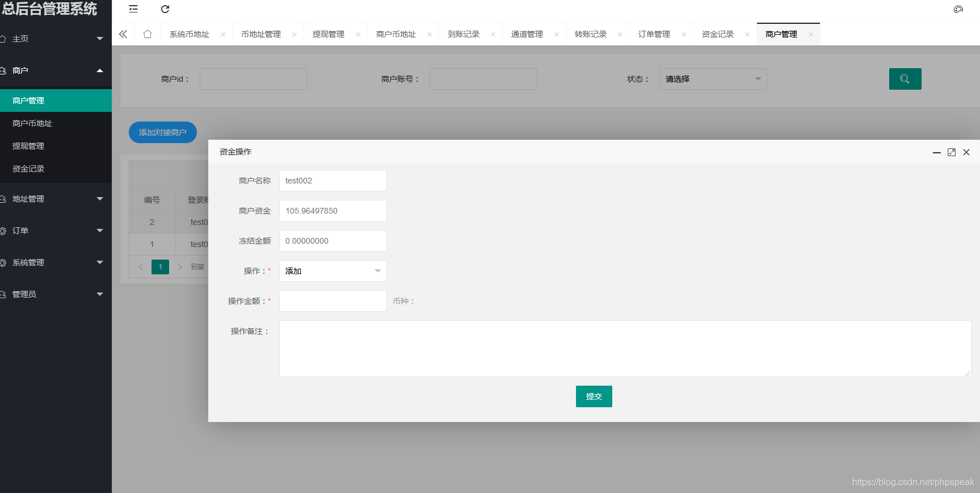This screenshot has height=493, width=980.
Task: Click the 冻结金额 field showing 0.00000000
Action: coord(333,241)
